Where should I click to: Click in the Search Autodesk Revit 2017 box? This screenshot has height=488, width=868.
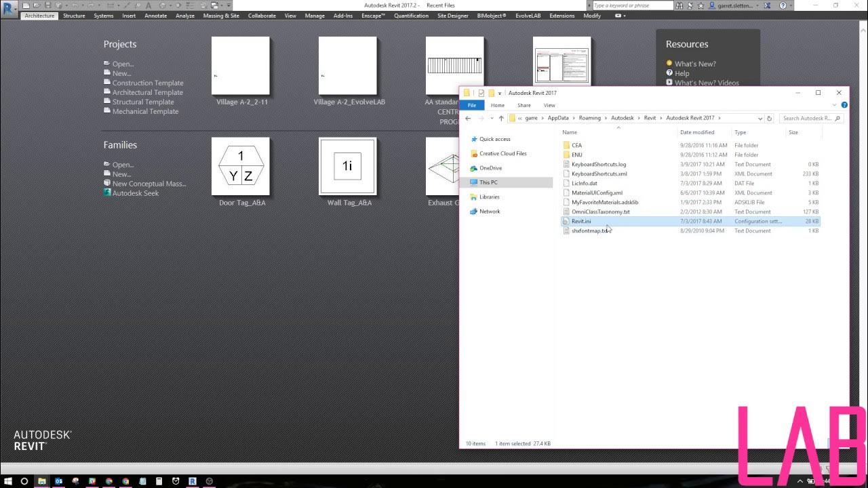tap(811, 118)
